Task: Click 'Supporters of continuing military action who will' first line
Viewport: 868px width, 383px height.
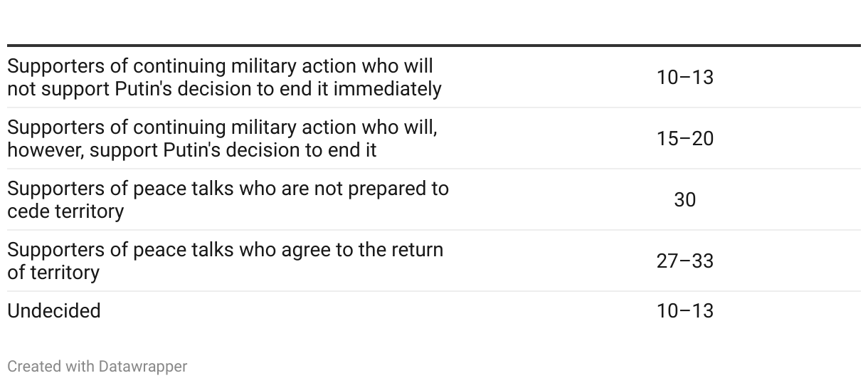Action: point(220,66)
